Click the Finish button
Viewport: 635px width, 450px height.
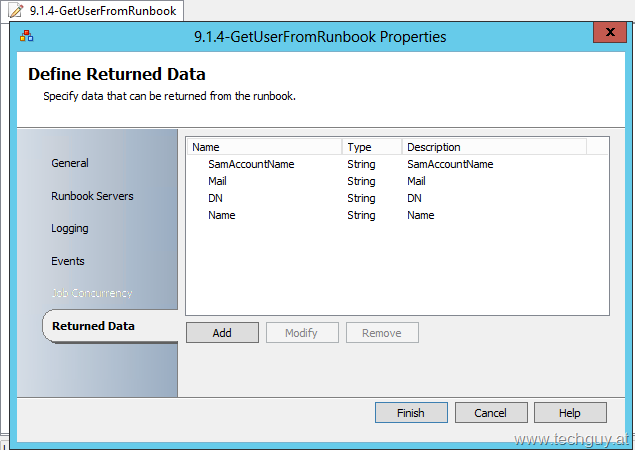(x=411, y=413)
